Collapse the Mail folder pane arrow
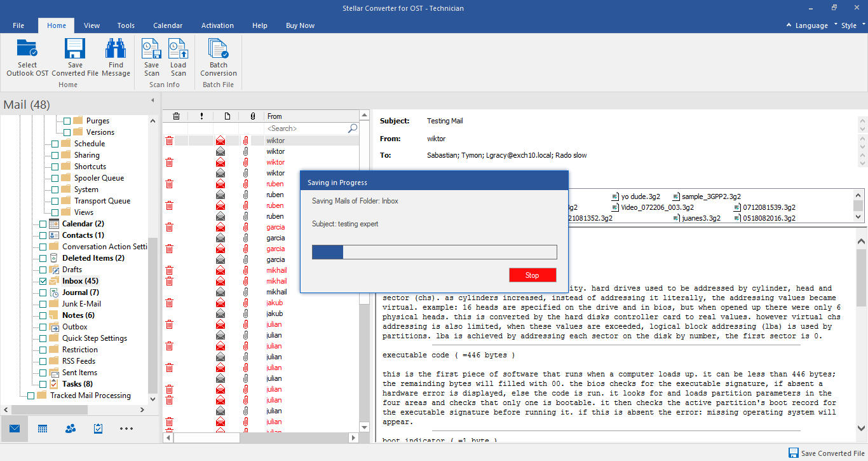 point(152,100)
